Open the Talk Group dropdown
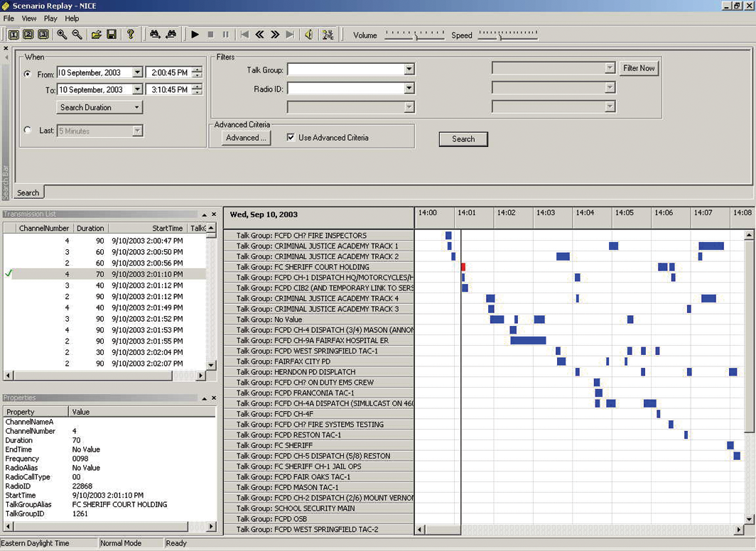This screenshot has width=756, height=551. coord(409,70)
